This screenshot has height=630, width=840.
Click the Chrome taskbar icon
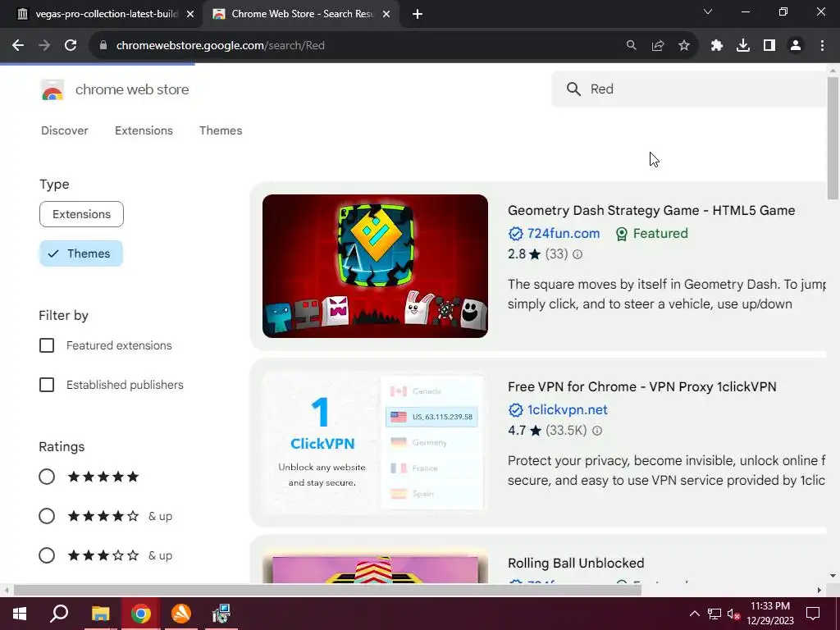141,614
